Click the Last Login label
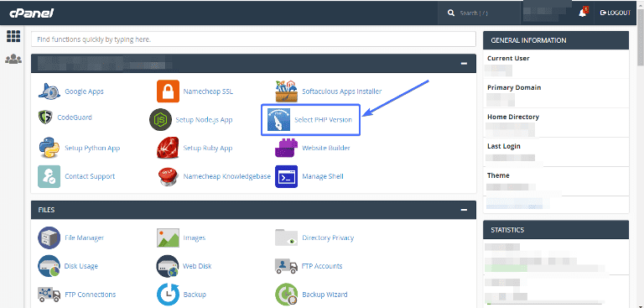The width and height of the screenshot is (644, 308). pos(503,146)
